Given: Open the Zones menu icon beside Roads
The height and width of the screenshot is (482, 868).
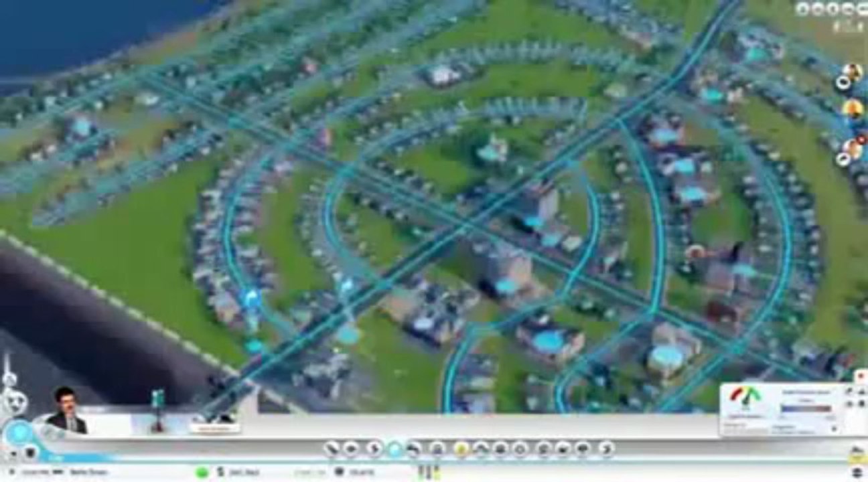Looking at the screenshot, I should 351,449.
